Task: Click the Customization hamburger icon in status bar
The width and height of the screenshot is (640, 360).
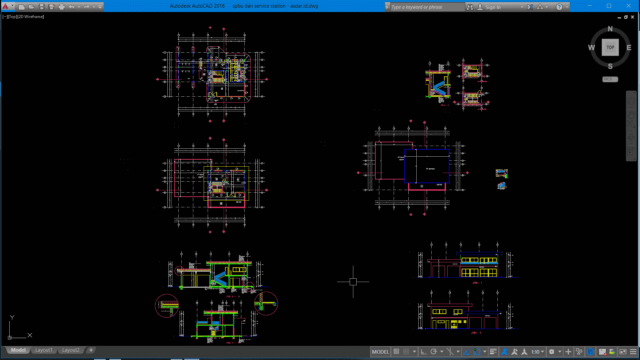Action: click(633, 352)
